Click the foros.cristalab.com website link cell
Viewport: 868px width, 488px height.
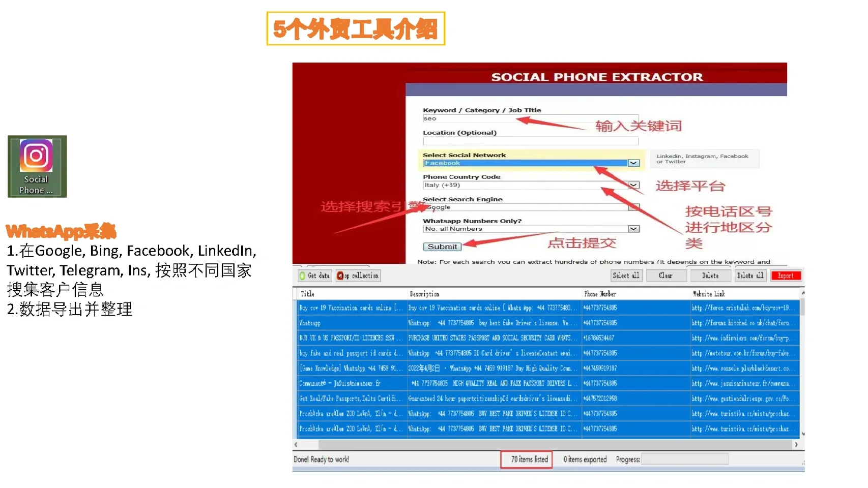pos(744,308)
